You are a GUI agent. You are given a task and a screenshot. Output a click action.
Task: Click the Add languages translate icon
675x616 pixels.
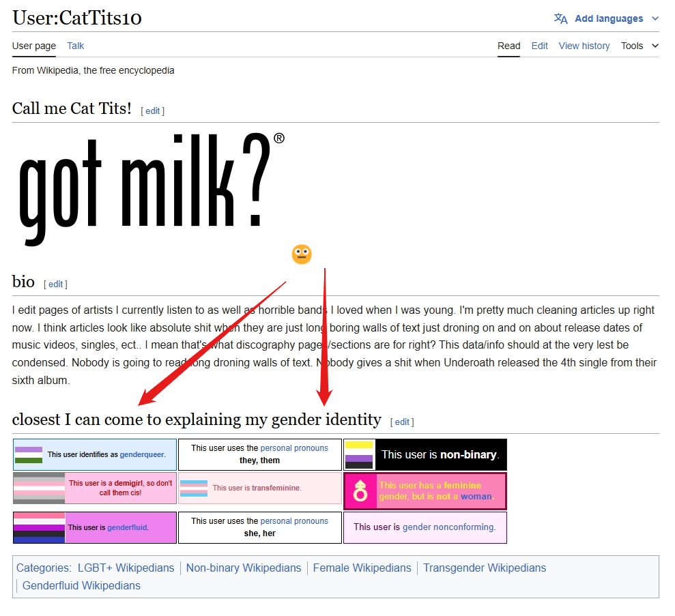[x=560, y=18]
